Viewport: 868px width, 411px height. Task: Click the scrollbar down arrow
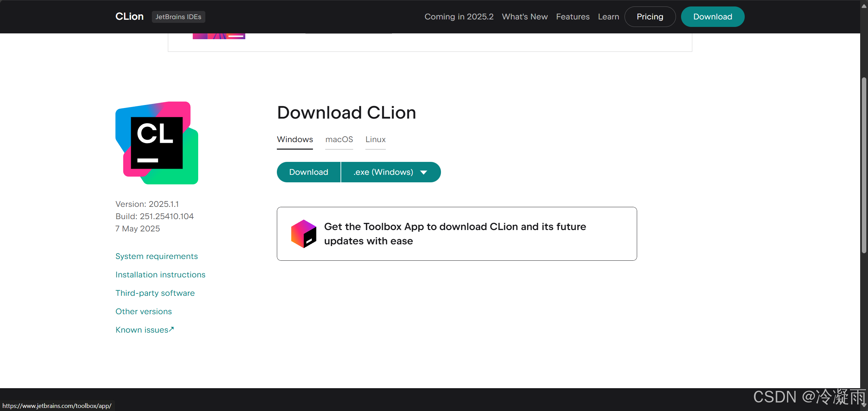864,405
